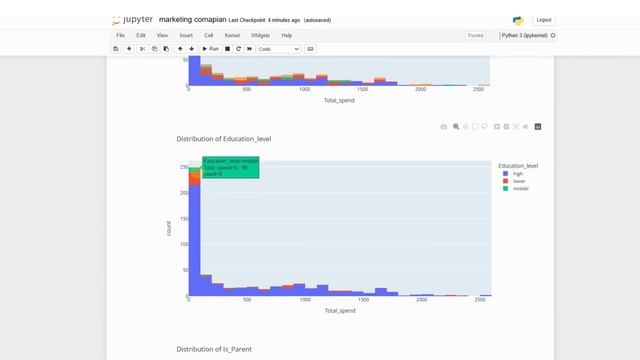The height and width of the screenshot is (360, 640).
Task: Click the plot Zoom Out icon
Action: point(507,127)
